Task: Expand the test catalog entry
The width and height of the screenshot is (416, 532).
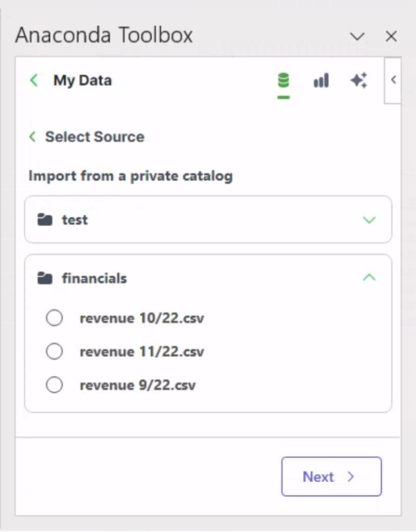Action: pyautogui.click(x=368, y=220)
